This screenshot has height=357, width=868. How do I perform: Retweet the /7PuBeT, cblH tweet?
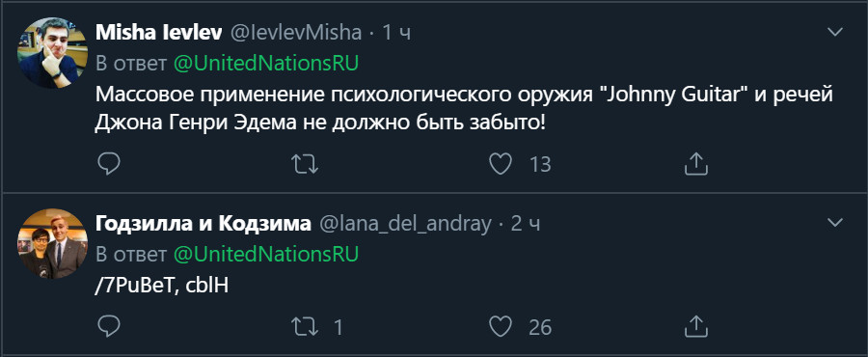[x=305, y=327]
